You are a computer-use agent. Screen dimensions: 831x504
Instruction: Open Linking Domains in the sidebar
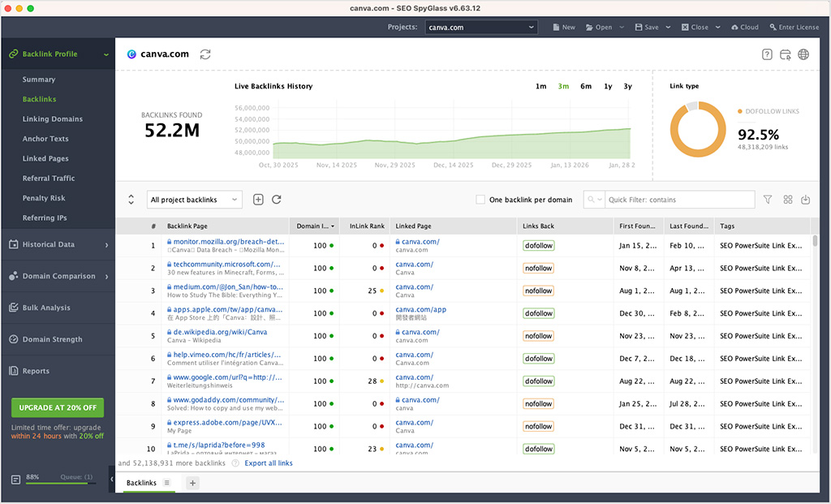tap(53, 118)
